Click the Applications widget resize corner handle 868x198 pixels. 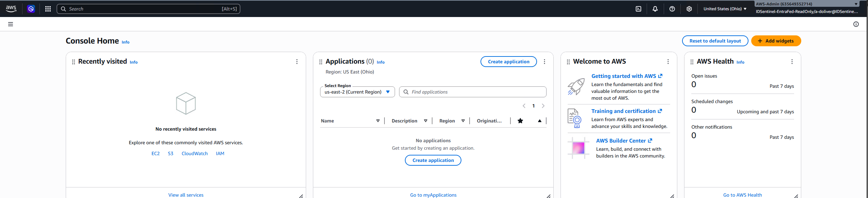point(549,196)
